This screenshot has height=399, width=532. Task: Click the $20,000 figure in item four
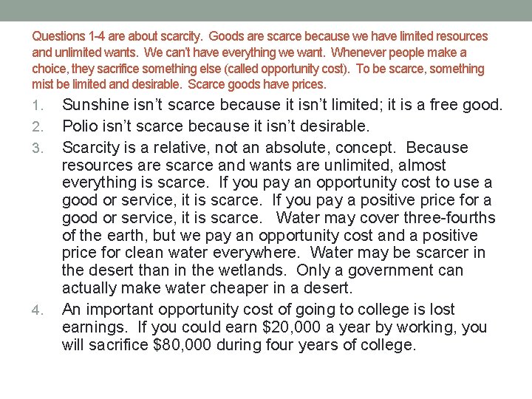coord(291,327)
